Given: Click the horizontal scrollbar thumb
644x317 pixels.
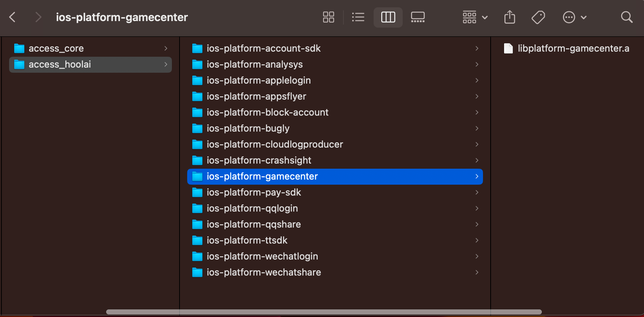Looking at the screenshot, I should pos(324,312).
